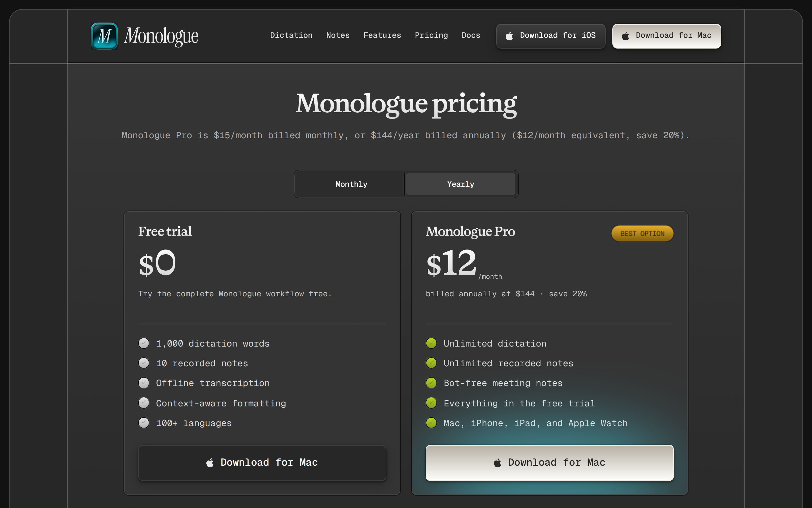
Task: Select the Yearly billing option
Action: tap(460, 184)
